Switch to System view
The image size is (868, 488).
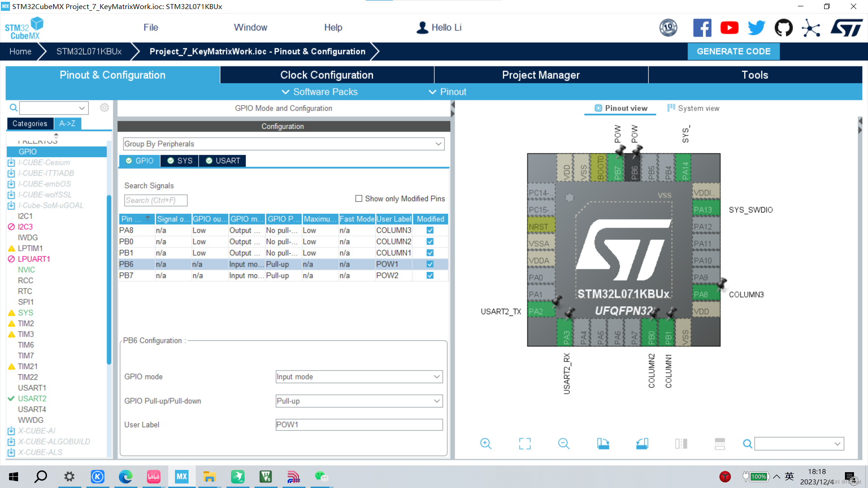coord(693,108)
